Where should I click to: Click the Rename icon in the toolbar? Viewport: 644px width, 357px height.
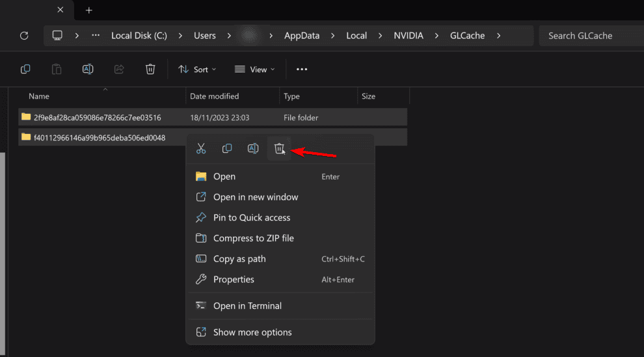[x=88, y=69]
